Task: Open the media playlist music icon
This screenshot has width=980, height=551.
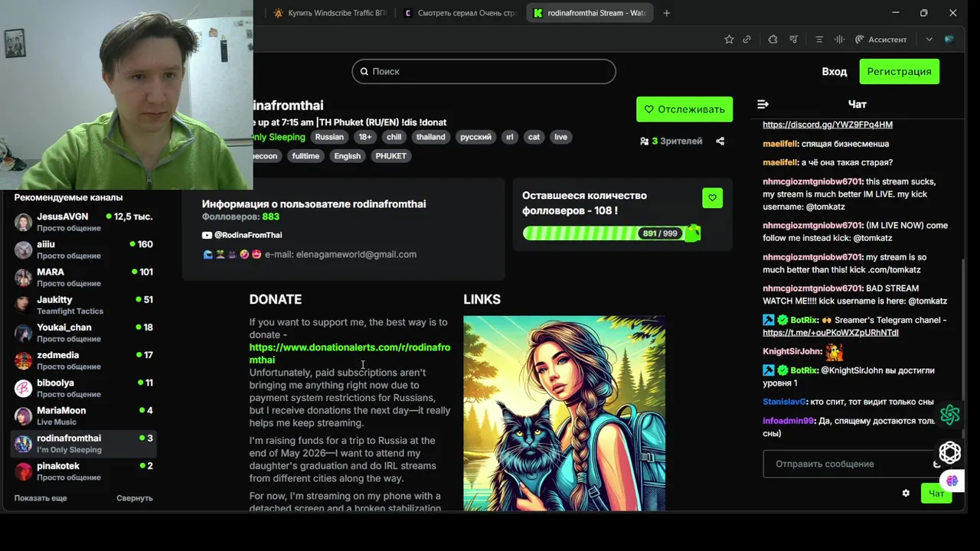Action: point(793,39)
